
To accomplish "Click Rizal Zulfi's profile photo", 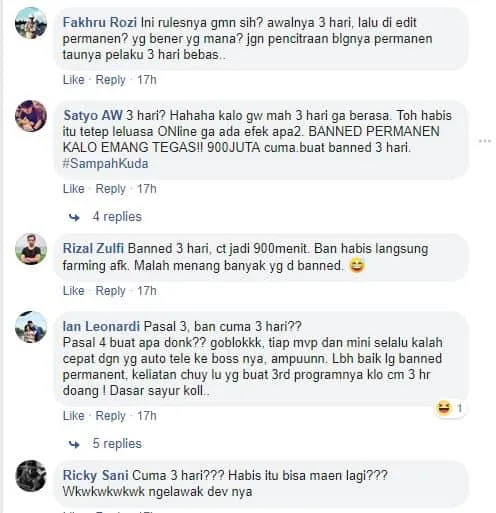I will pos(31,249).
